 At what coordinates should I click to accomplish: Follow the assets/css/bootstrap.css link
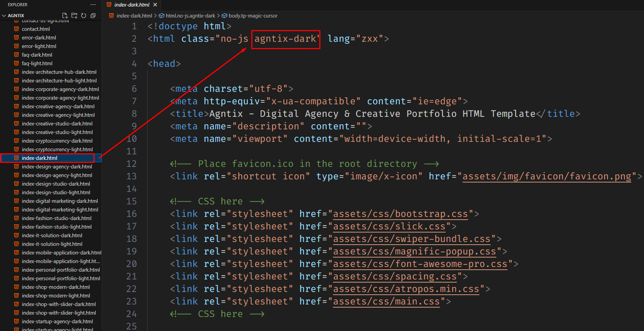point(400,214)
